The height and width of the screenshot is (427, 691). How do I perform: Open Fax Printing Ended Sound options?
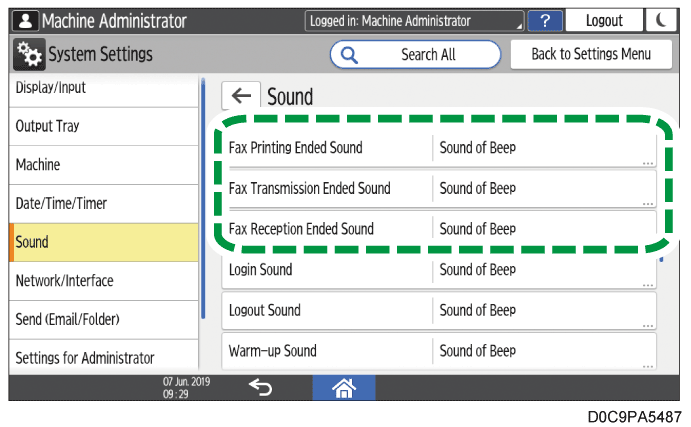439,148
